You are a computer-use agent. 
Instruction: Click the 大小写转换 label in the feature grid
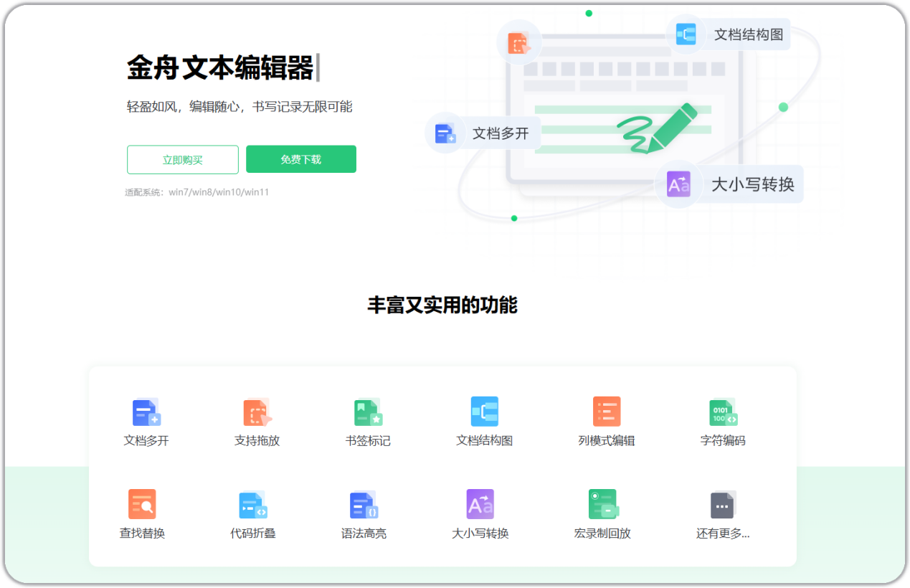[480, 533]
